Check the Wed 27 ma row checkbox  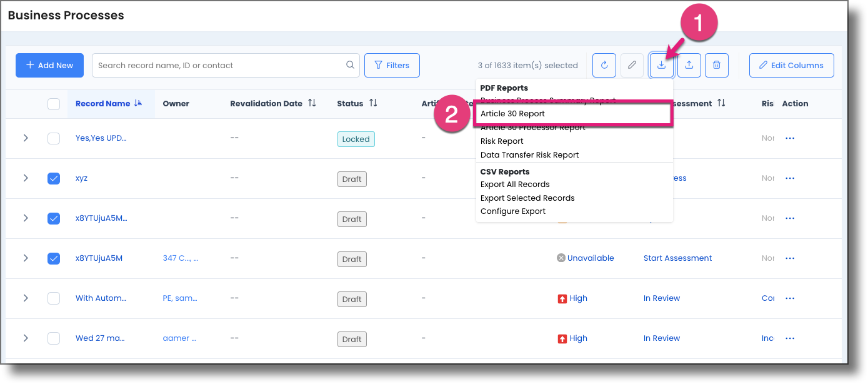tap(54, 338)
